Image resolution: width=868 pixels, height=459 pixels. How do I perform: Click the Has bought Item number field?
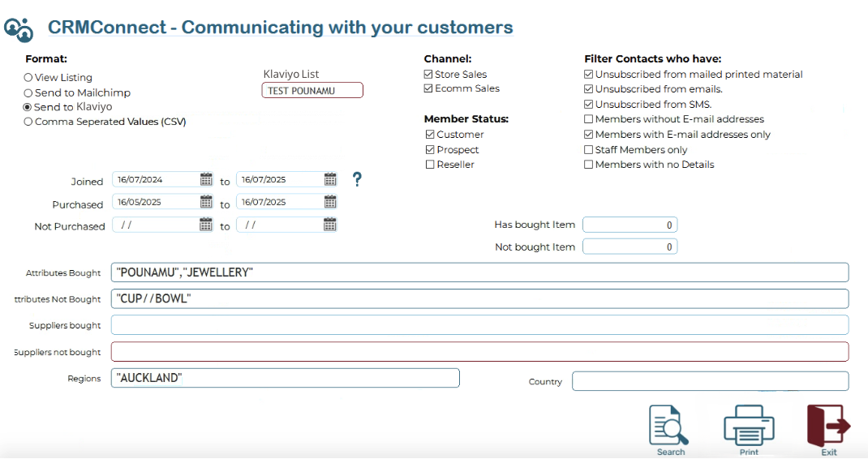pos(630,225)
